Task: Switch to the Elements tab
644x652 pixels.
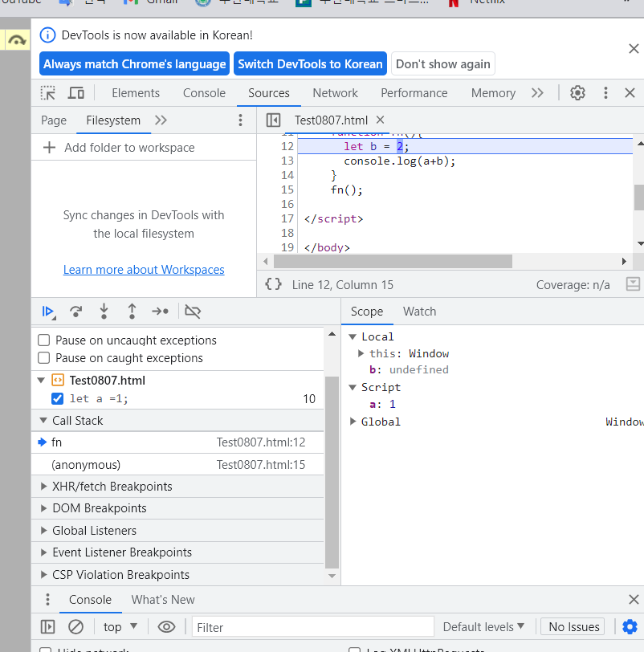Action: point(136,92)
